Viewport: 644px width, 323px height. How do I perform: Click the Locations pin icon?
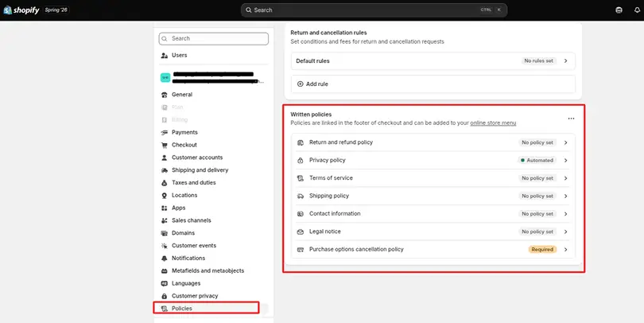click(x=165, y=195)
